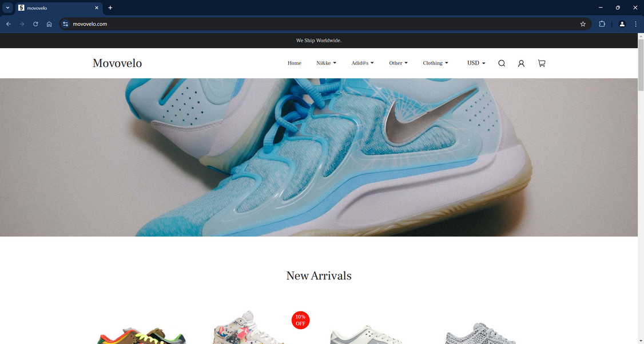Open browser extensions puzzle icon
The image size is (644, 344).
tap(602, 24)
